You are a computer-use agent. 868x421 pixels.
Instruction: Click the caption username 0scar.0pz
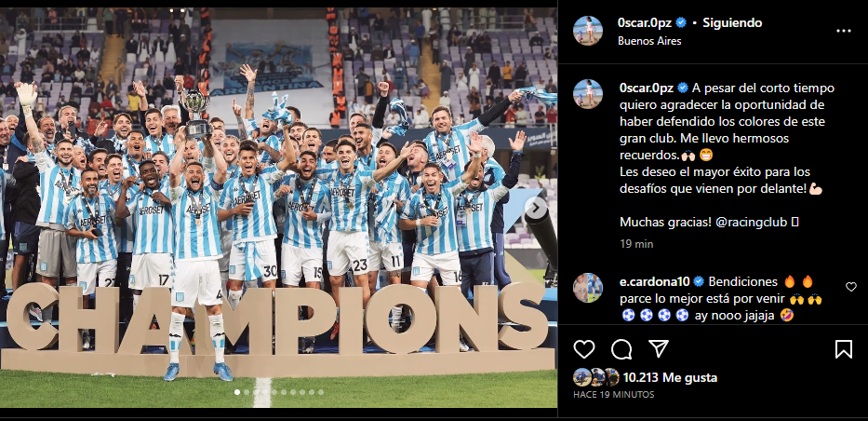coord(647,88)
